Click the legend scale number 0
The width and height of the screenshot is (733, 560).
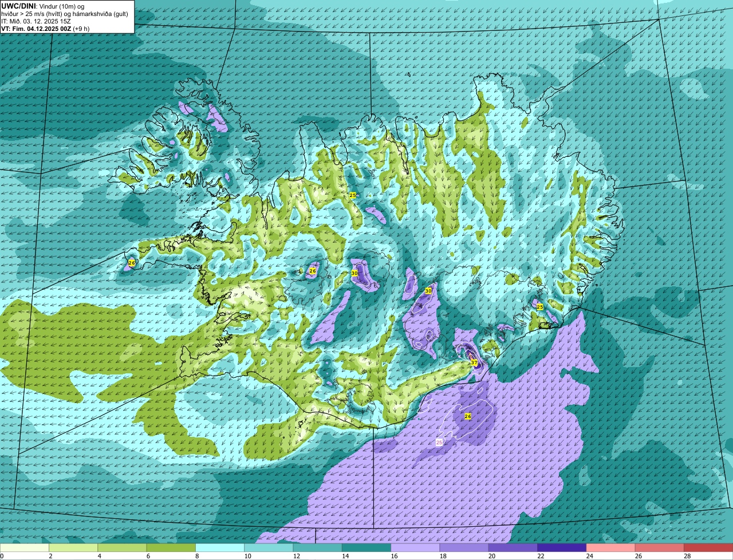[2, 556]
